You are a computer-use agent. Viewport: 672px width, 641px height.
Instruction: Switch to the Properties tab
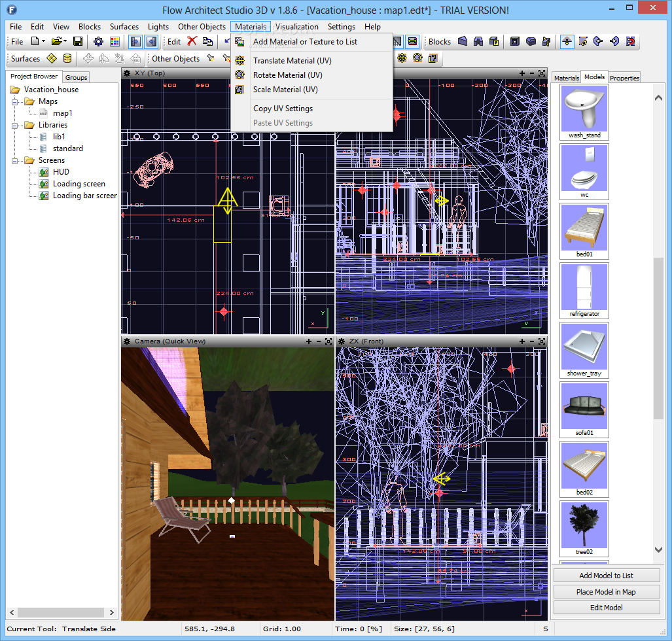(x=624, y=78)
